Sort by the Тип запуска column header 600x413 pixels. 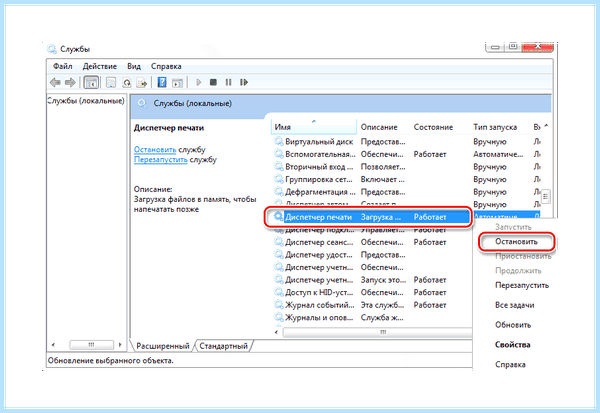495,127
